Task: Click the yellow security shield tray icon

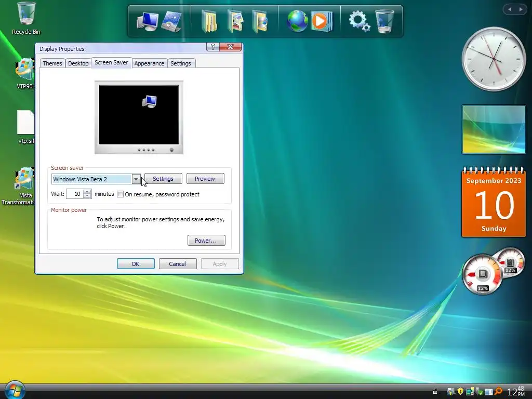Action: (x=460, y=392)
